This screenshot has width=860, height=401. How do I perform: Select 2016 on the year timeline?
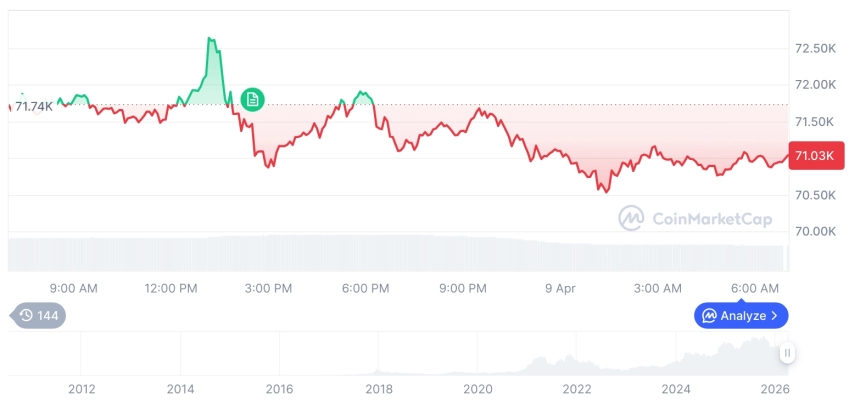[279, 388]
